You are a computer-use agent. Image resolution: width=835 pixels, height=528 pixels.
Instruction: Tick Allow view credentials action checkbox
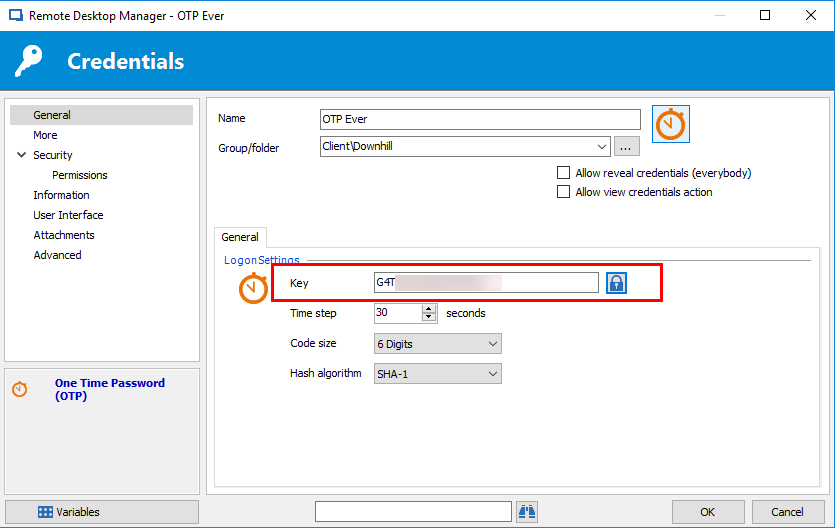click(563, 192)
